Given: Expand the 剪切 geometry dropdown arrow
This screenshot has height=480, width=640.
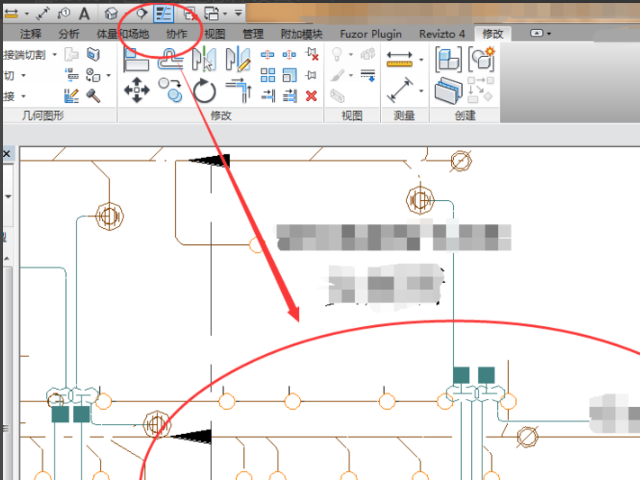Looking at the screenshot, I should 23,75.
